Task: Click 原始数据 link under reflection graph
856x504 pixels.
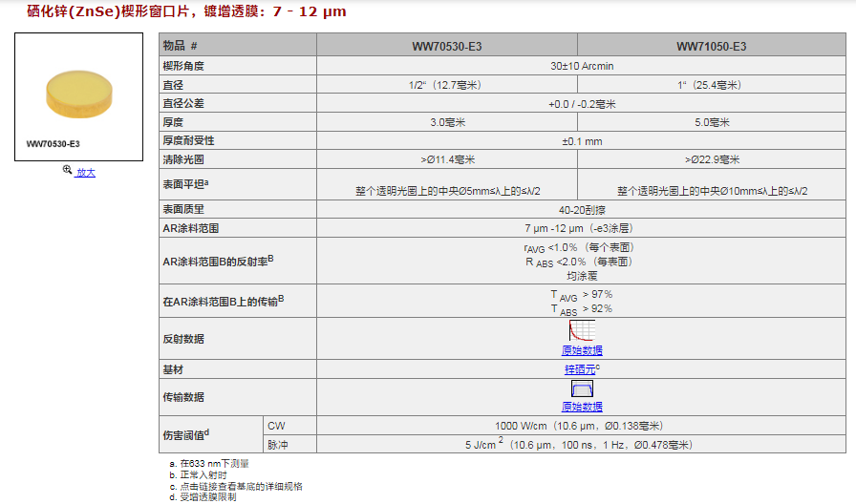Action: coord(582,351)
